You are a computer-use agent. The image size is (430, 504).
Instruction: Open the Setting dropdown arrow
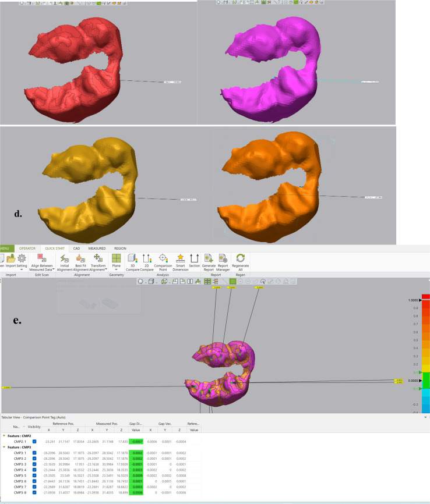click(22, 269)
